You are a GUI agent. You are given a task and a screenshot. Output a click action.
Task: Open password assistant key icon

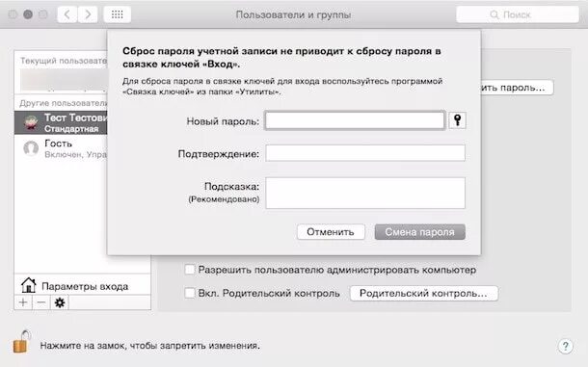(x=457, y=120)
